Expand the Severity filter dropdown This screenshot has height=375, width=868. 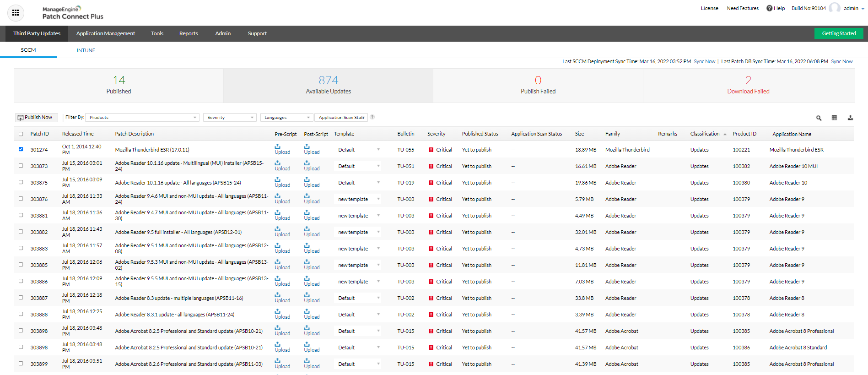tap(230, 118)
